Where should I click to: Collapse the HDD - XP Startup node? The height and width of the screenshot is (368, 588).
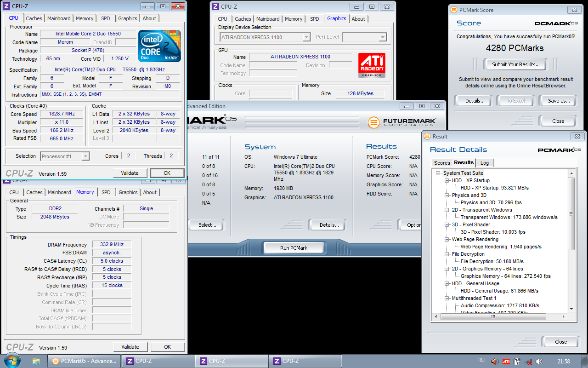[447, 180]
